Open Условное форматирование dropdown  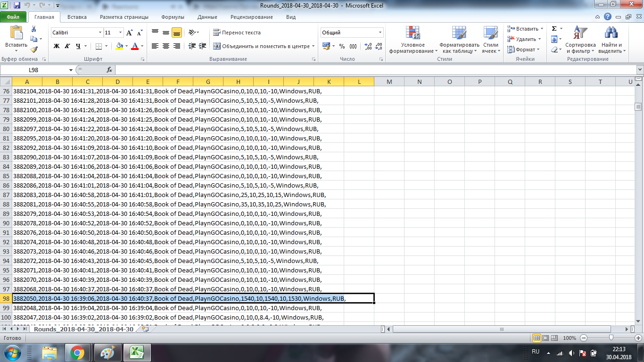pos(413,40)
